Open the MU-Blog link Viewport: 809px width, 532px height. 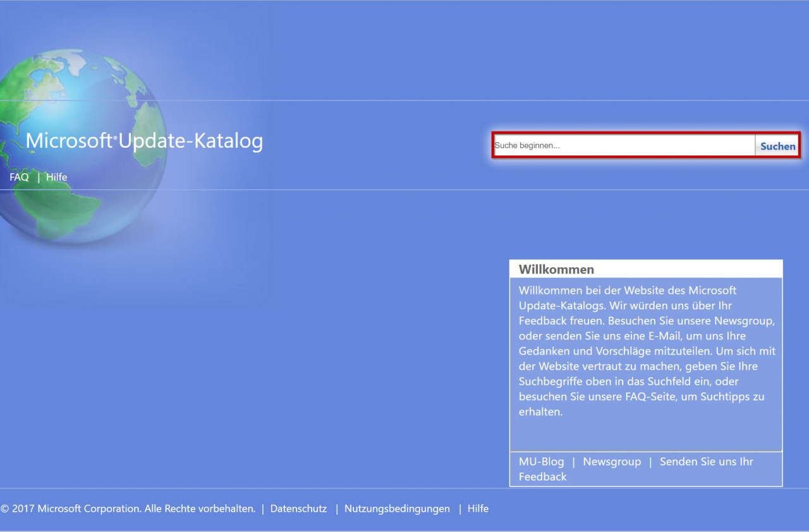pos(541,462)
